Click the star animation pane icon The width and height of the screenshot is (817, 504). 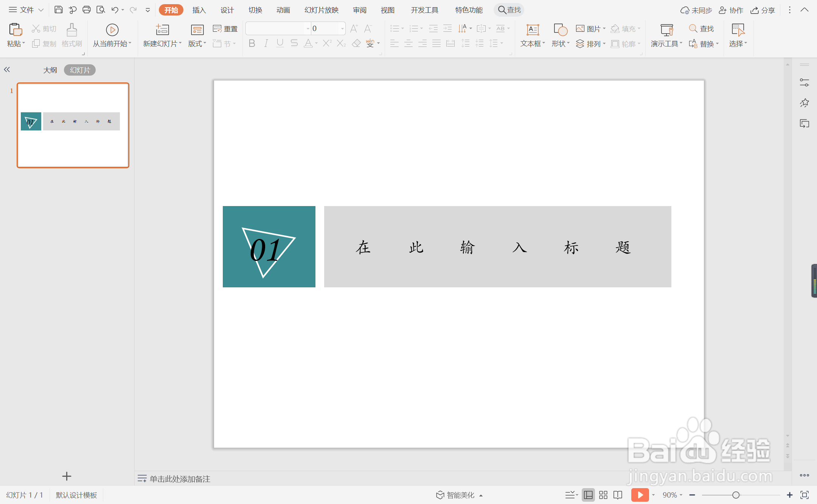click(x=804, y=103)
